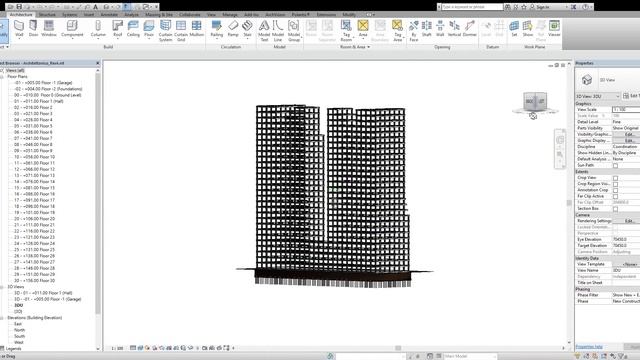The image size is (640, 360).
Task: Switch to the Massing & Site tab
Action: [159, 15]
